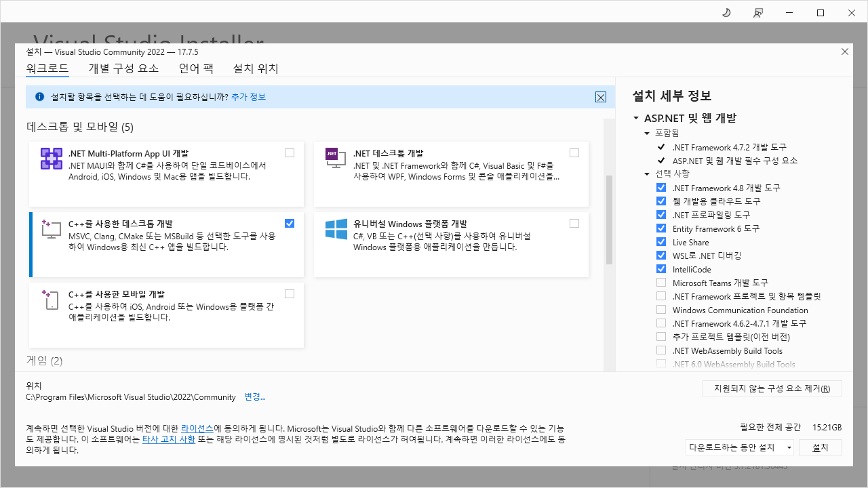Check .NET Framework 4.6.2-4.7.1 개발 도구

661,323
